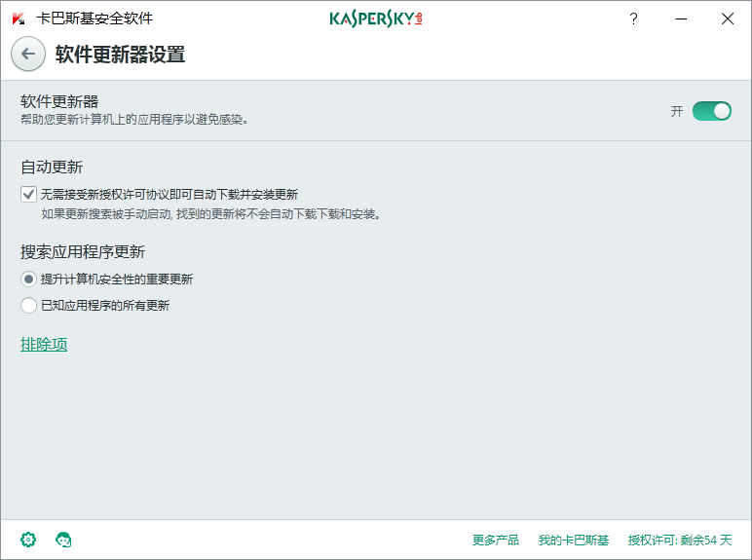The width and height of the screenshot is (752, 560).
Task: Select 提升计算机安全性的重要更新 radio option
Action: click(28, 280)
